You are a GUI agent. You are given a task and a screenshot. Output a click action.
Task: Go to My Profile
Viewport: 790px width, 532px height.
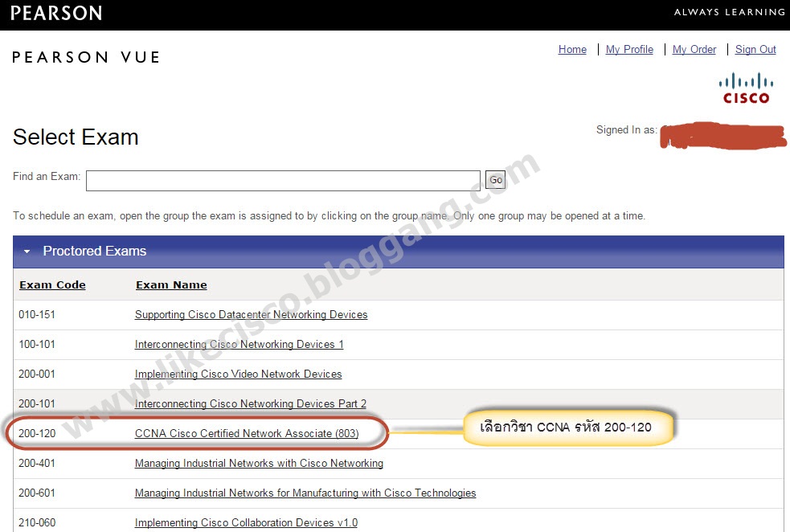(x=629, y=49)
